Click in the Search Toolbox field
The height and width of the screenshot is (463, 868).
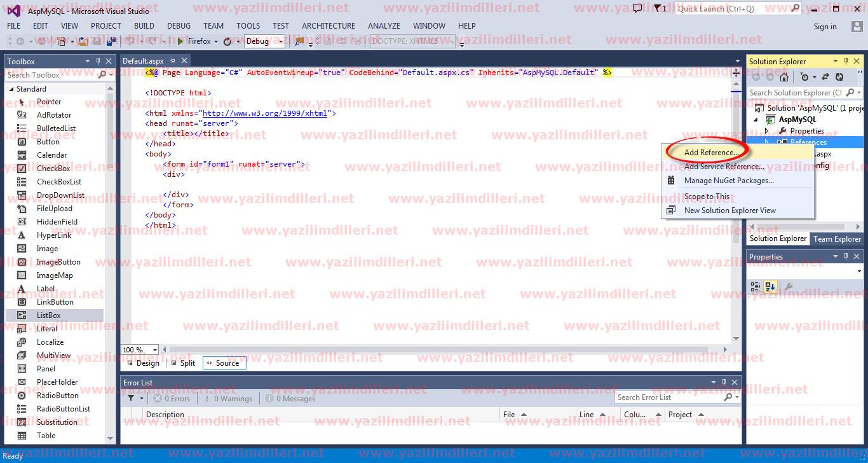pyautogui.click(x=51, y=75)
